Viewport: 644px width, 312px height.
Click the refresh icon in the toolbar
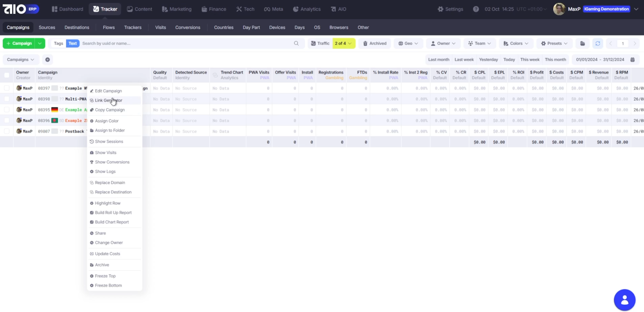coord(598,43)
